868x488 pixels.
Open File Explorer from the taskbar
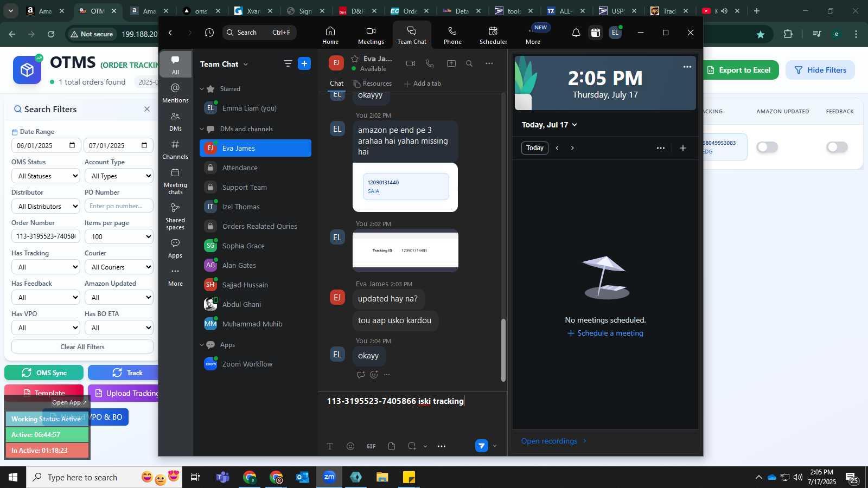click(382, 477)
